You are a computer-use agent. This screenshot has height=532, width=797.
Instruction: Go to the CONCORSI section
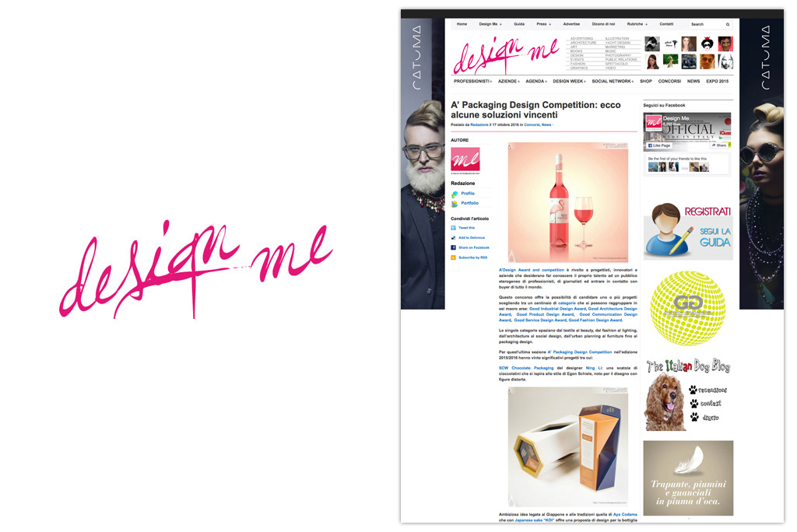click(669, 82)
